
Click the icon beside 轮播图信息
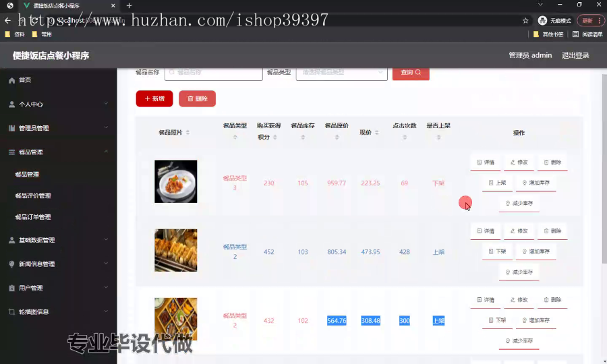pos(11,312)
